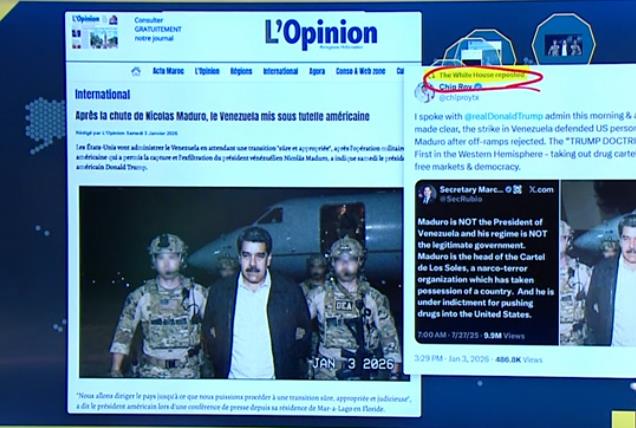Screen dimensions: 636x428
Task: Open the home icon in L'Opinion navigation
Action: [x=136, y=72]
